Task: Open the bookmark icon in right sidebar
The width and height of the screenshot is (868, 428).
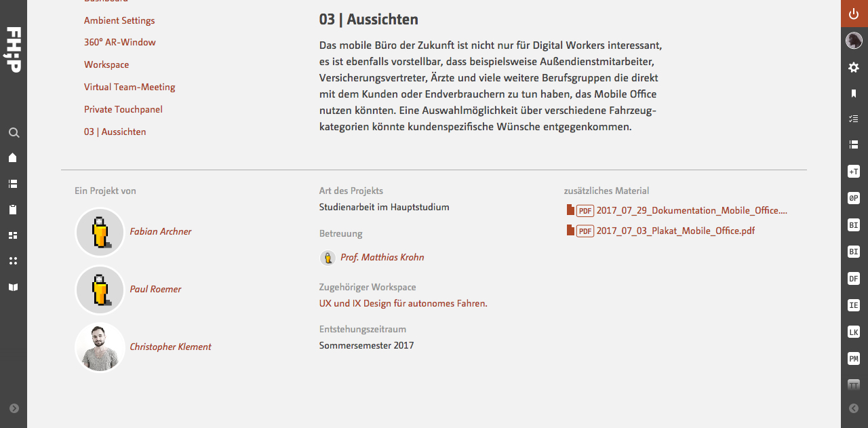Action: click(x=854, y=94)
